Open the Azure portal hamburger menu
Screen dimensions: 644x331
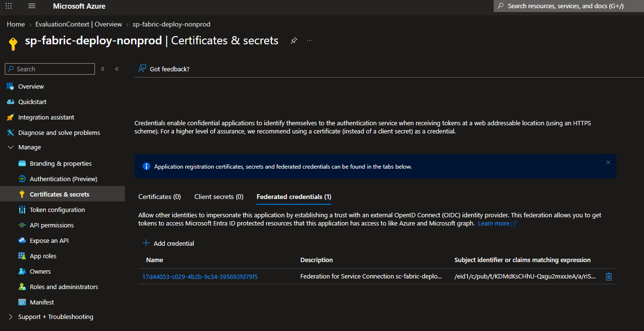pyautogui.click(x=32, y=6)
